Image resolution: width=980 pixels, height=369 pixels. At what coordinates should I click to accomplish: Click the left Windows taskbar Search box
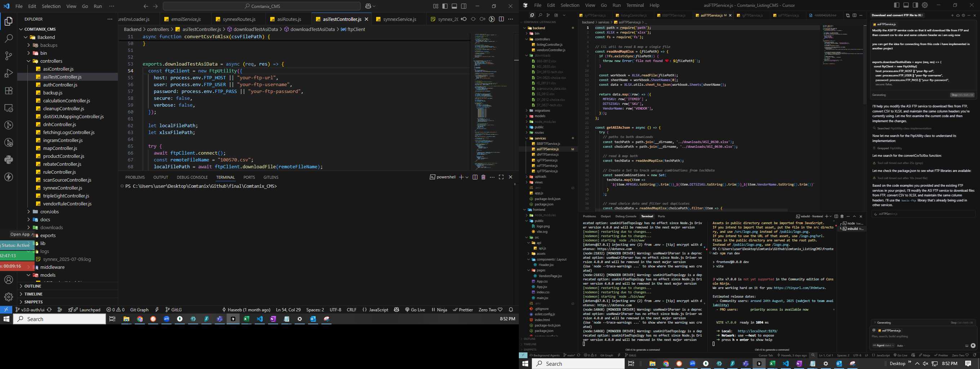pyautogui.click(x=60, y=319)
